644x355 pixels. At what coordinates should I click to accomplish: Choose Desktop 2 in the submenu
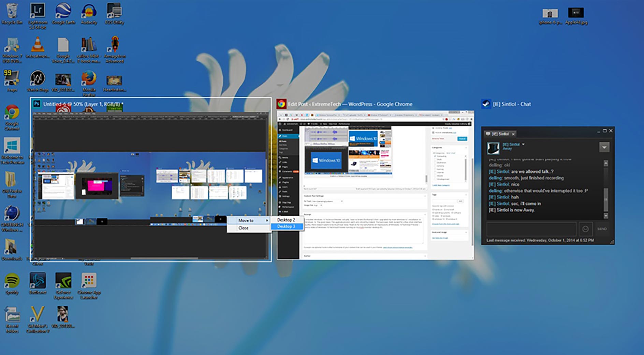coord(286,220)
